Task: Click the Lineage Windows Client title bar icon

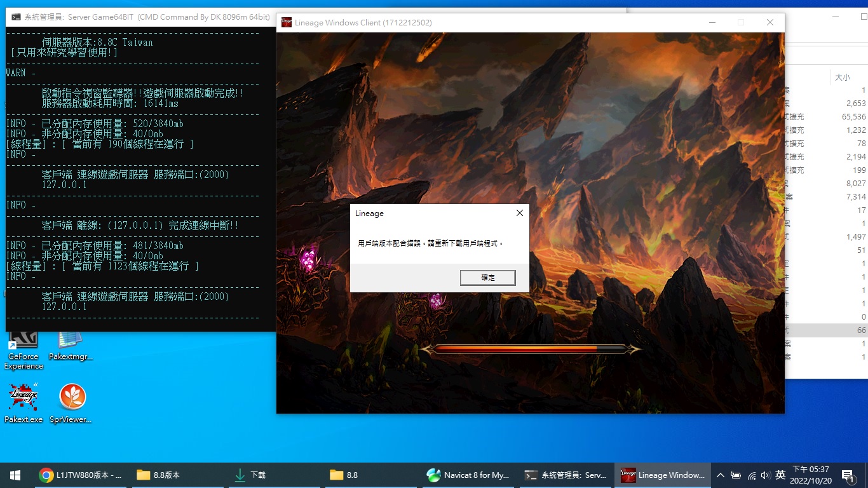Action: point(287,22)
